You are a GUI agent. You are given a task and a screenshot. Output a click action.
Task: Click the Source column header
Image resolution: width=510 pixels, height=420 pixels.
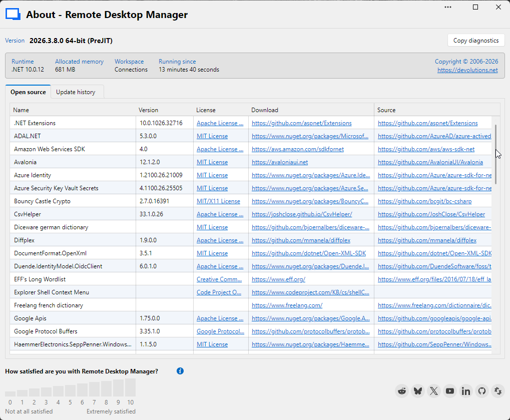click(x=437, y=110)
